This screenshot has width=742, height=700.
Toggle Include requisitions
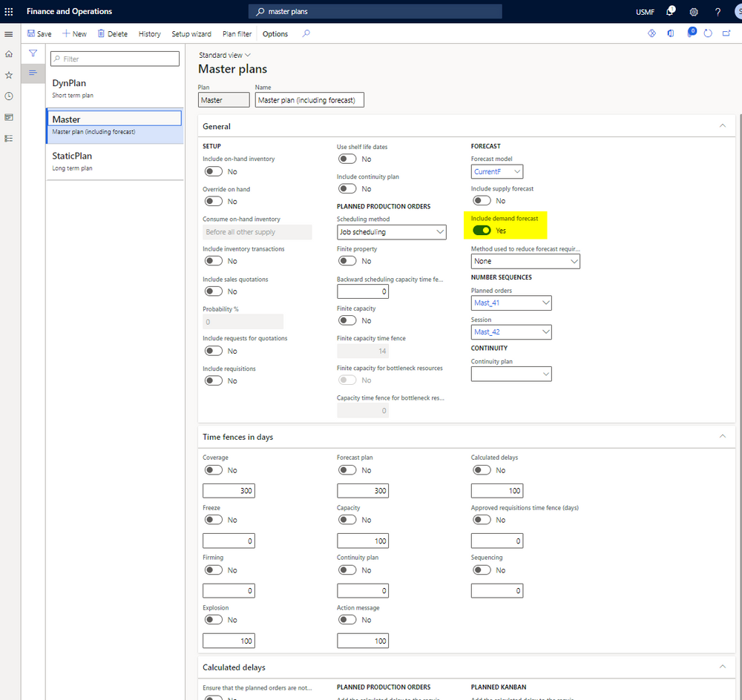click(214, 380)
